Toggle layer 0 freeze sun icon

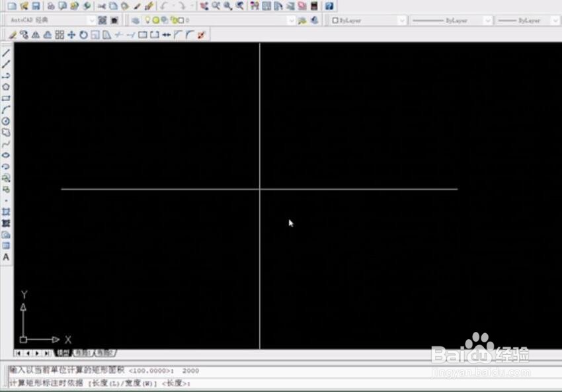coord(155,20)
